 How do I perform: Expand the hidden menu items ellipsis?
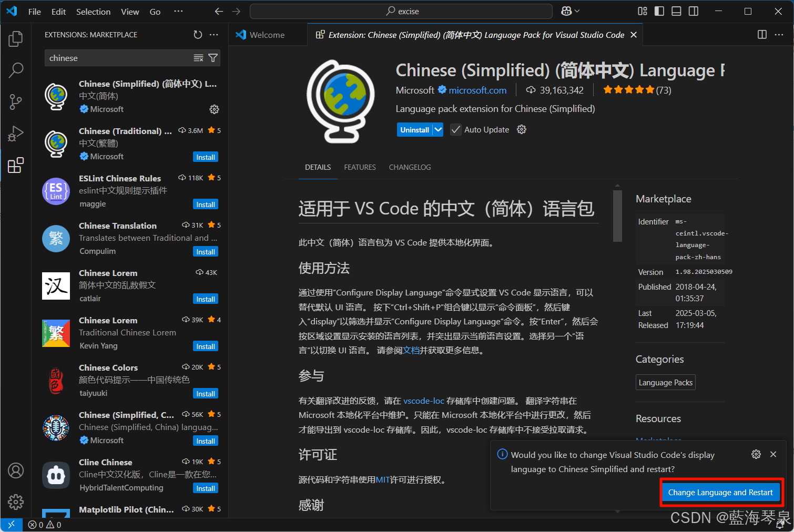coord(178,11)
